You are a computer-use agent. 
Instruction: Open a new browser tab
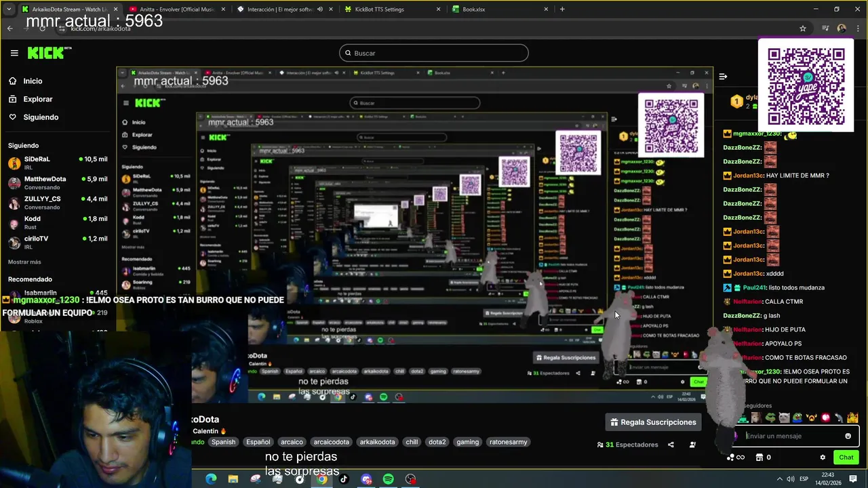click(562, 9)
